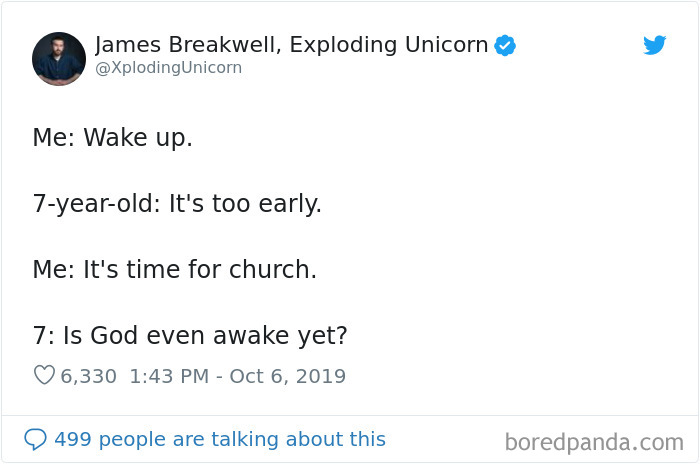Like the tweet with the heart icon
The height and width of the screenshot is (464, 700).
pyautogui.click(x=44, y=375)
